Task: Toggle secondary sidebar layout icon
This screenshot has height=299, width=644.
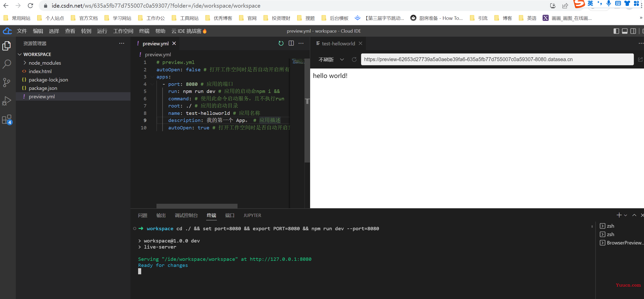Action: (x=633, y=31)
